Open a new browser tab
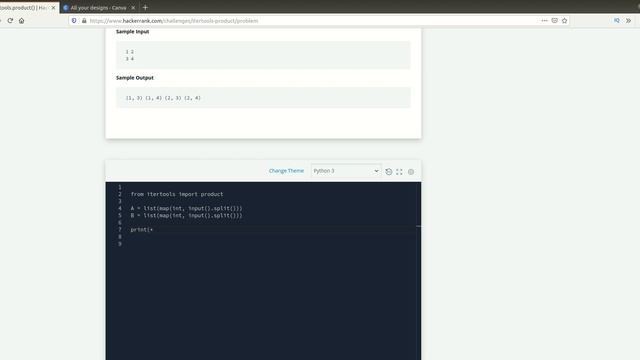The image size is (640, 360). pyautogui.click(x=145, y=7)
